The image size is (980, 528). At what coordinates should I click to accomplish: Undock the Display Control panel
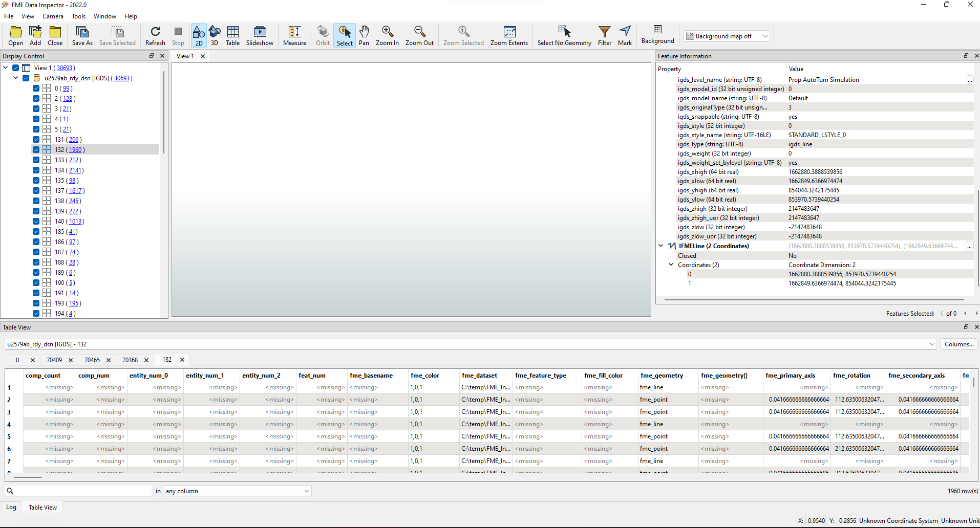point(152,56)
